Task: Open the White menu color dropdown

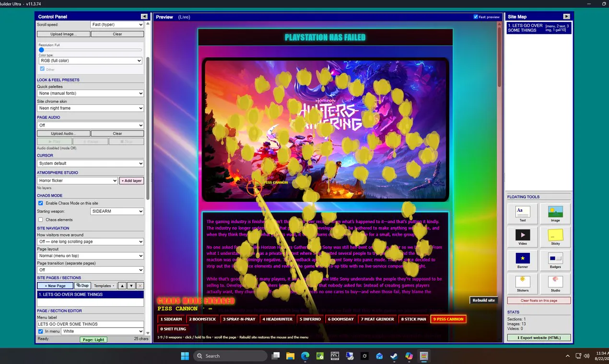Action: pyautogui.click(x=103, y=331)
